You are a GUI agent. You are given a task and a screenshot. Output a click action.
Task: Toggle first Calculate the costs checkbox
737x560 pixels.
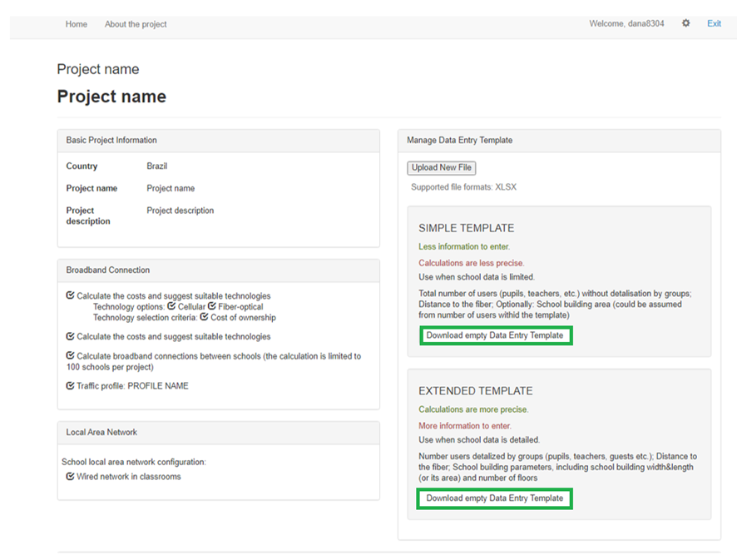(x=71, y=296)
